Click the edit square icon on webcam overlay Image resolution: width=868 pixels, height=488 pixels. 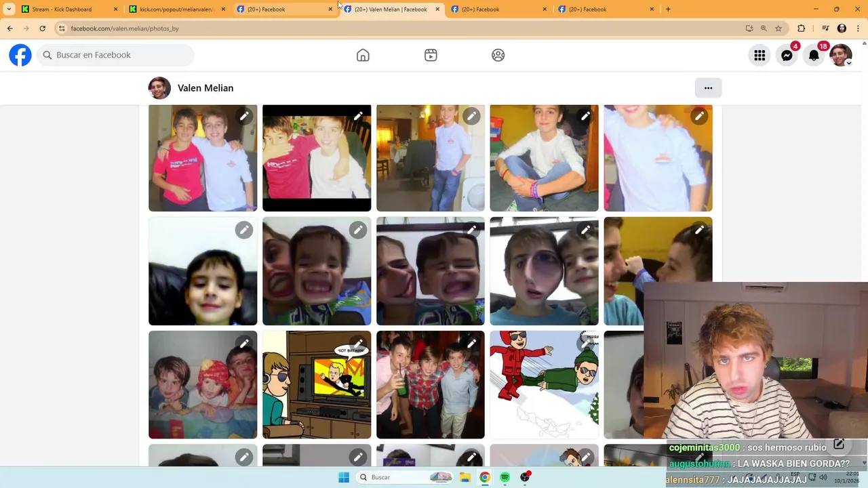click(839, 445)
